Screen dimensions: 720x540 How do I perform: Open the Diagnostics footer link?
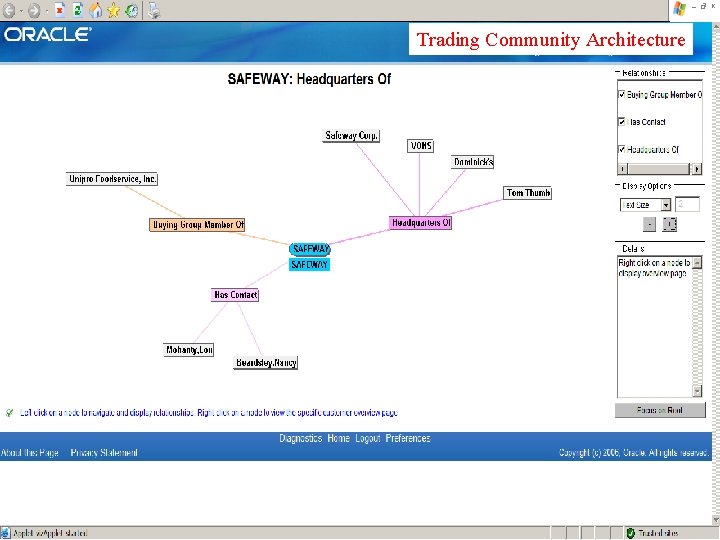click(301, 439)
